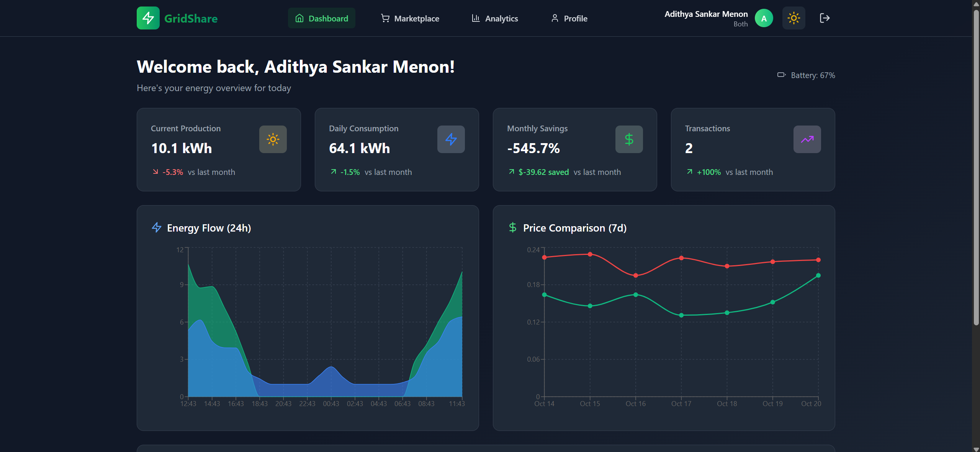
Task: Click the Analytics bar chart icon
Action: coord(475,18)
